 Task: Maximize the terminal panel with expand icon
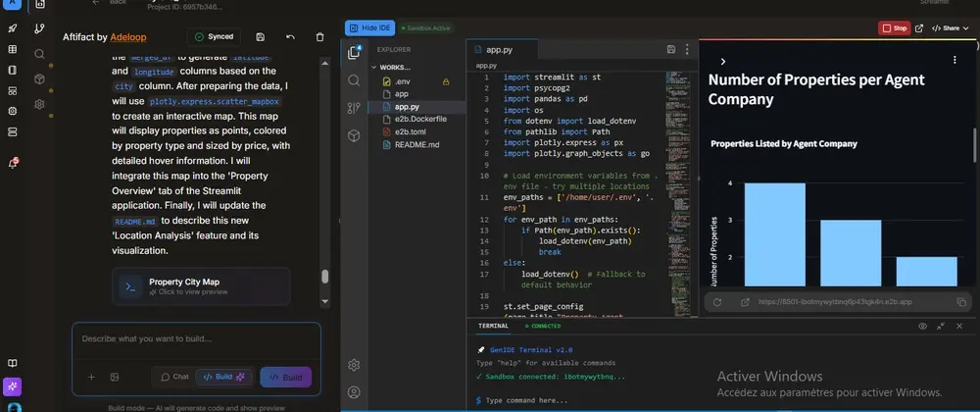point(941,326)
